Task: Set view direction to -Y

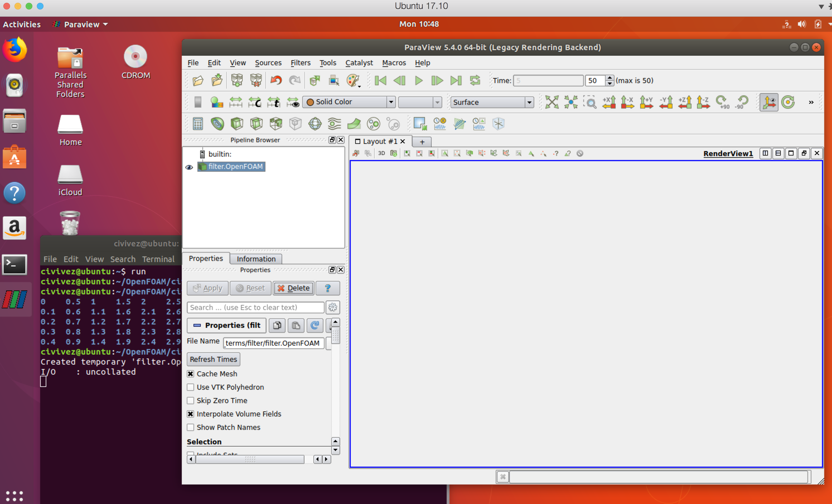Action: point(666,102)
